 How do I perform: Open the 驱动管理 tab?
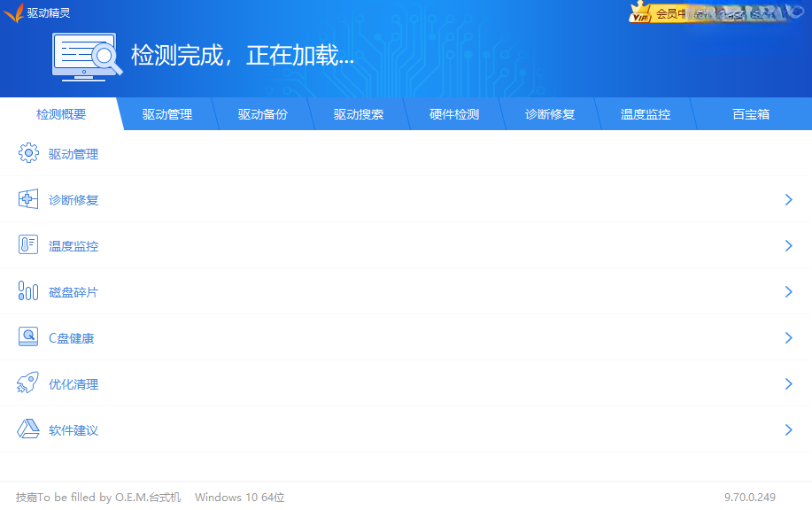(166, 114)
